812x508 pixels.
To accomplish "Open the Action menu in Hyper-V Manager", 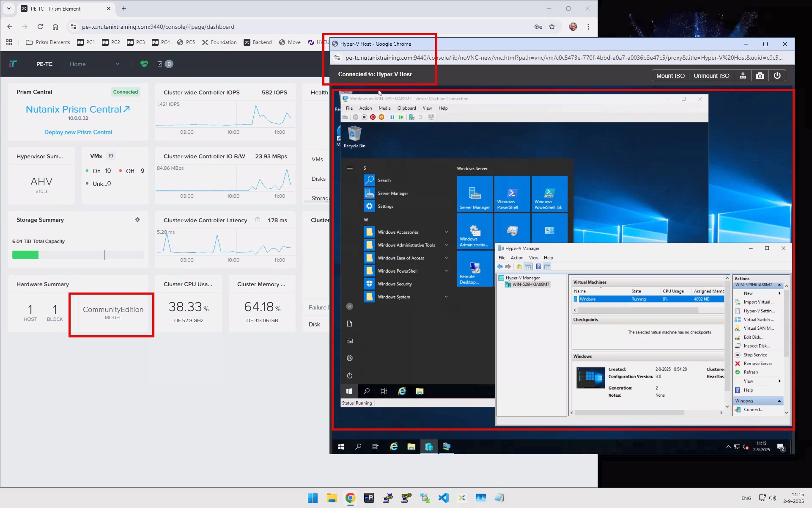I will (517, 258).
